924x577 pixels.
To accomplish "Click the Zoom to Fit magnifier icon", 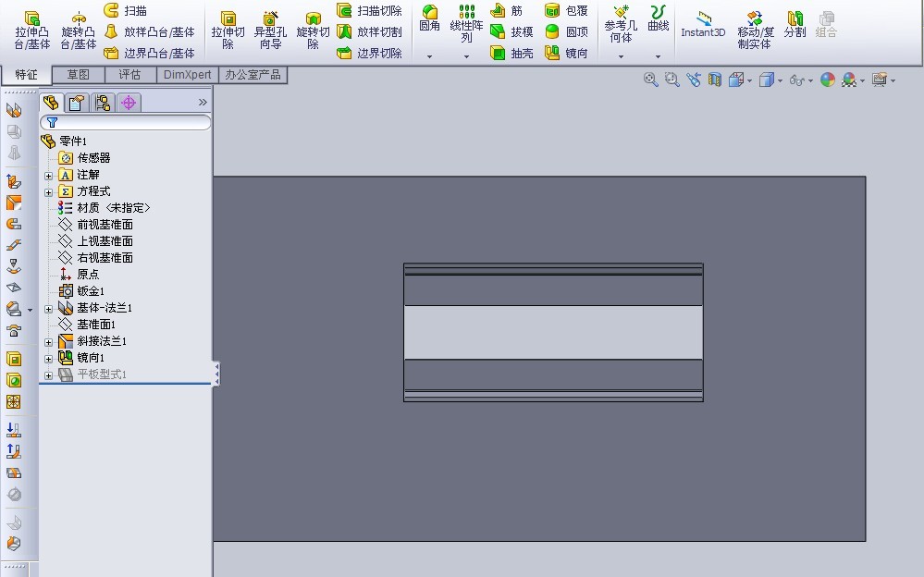I will 650,80.
